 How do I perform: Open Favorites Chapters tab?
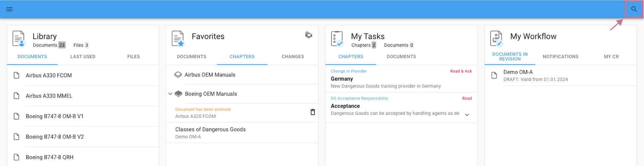242,57
